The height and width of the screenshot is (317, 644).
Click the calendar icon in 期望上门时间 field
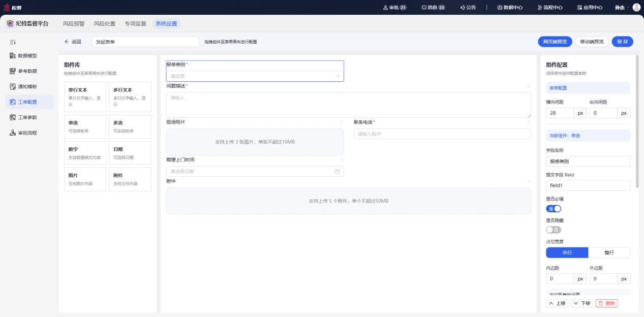[338, 171]
